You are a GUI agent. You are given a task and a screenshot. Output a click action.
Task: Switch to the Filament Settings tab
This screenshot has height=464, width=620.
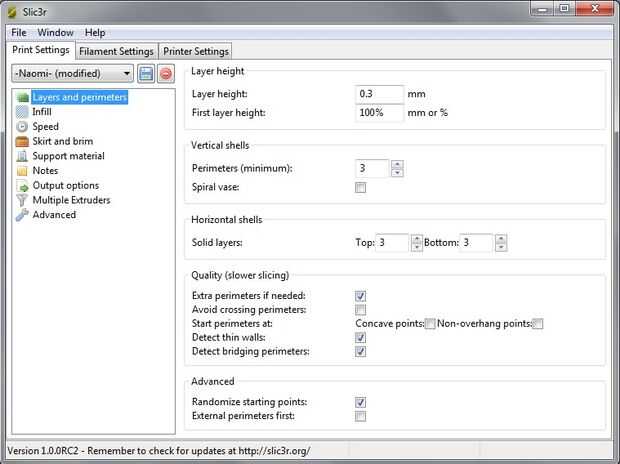(116, 51)
